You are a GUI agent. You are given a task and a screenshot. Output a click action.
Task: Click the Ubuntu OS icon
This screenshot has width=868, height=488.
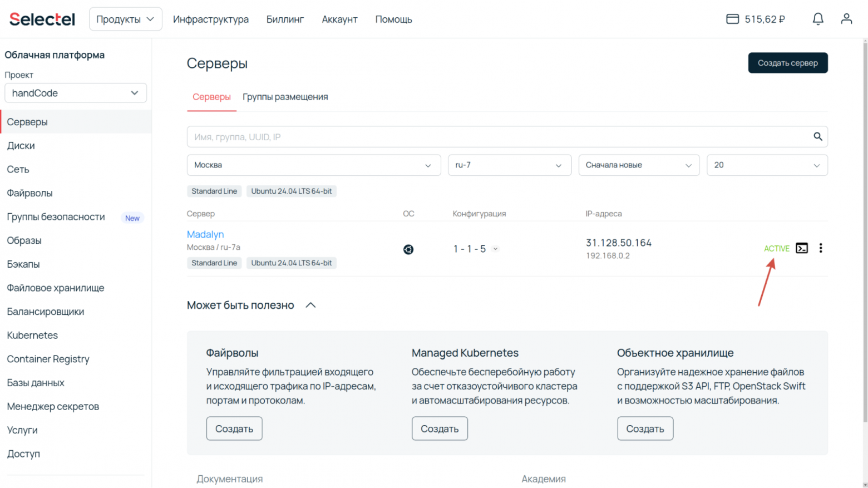click(x=408, y=249)
